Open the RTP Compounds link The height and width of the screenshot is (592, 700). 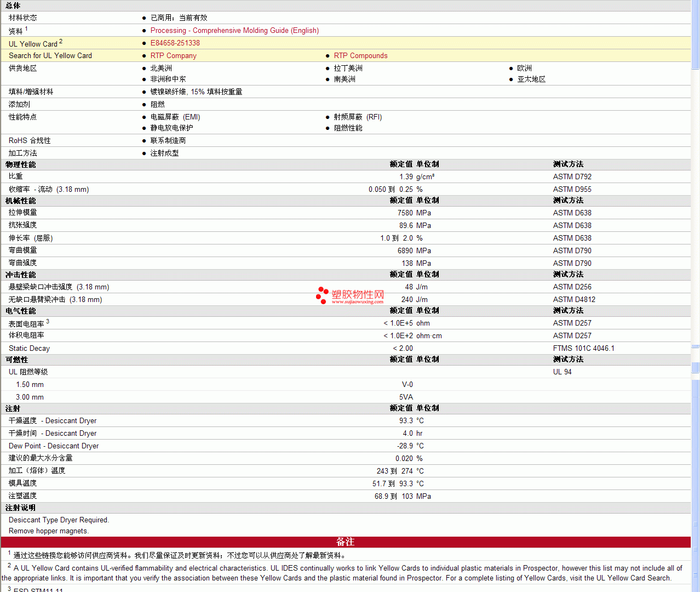click(361, 56)
